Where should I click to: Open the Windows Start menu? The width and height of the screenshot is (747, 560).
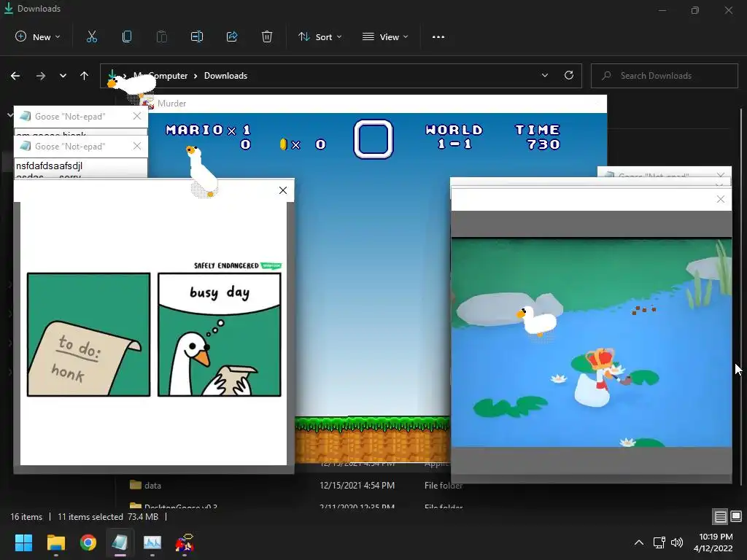click(23, 542)
